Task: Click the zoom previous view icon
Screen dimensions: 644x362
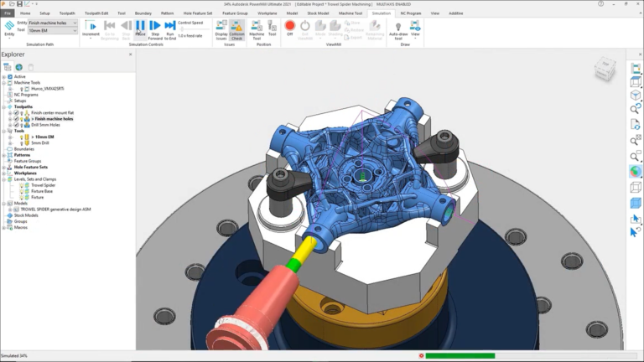Action: point(636,109)
